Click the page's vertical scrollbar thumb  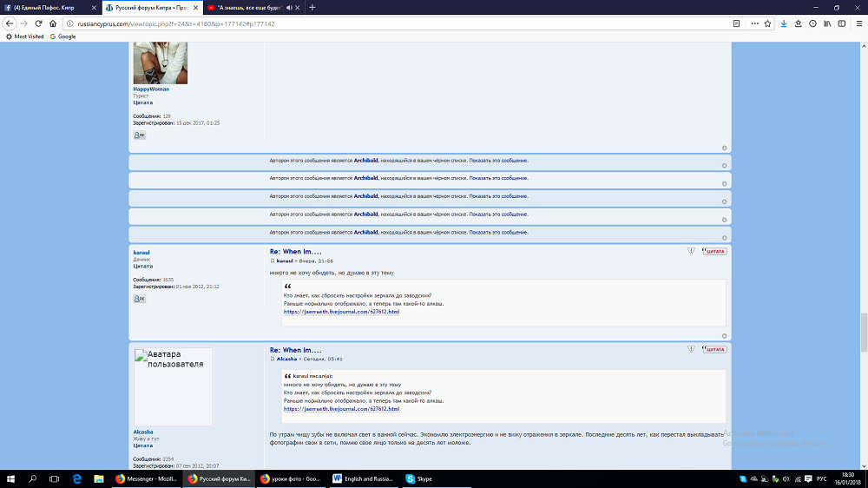(x=863, y=330)
